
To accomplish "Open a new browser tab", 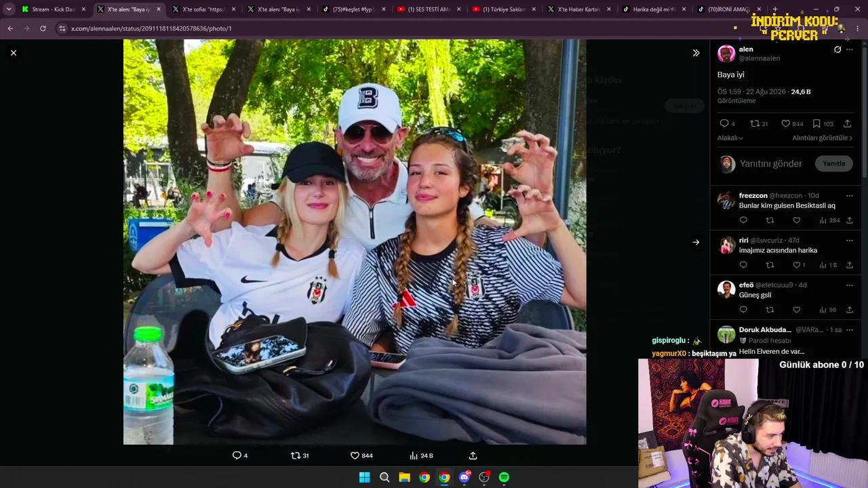I will pyautogui.click(x=775, y=9).
